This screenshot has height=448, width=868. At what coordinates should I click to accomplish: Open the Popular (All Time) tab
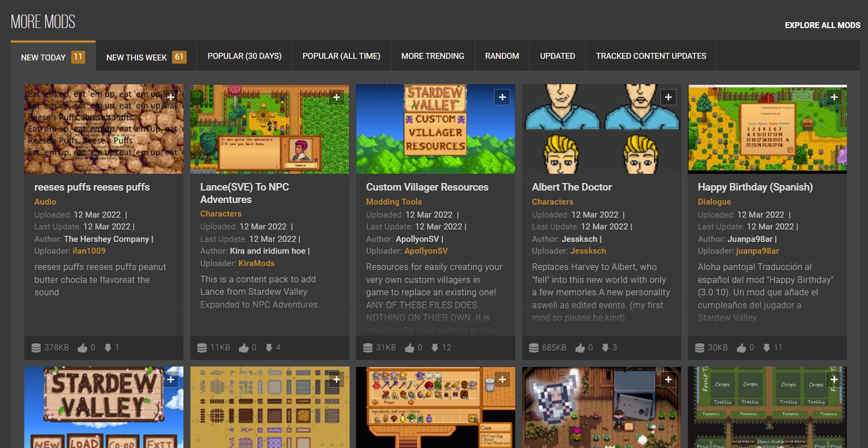[x=341, y=56]
